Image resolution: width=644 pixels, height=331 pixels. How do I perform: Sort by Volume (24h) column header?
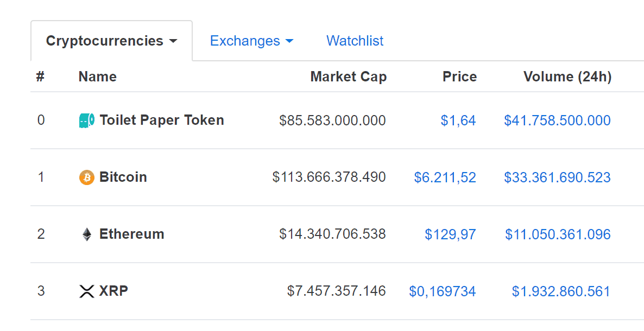click(x=567, y=77)
